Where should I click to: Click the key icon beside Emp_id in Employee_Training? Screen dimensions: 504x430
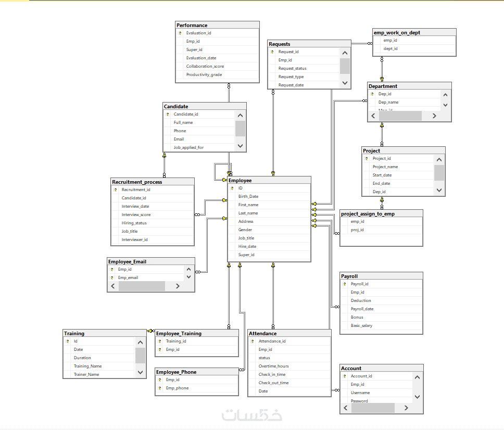click(160, 350)
